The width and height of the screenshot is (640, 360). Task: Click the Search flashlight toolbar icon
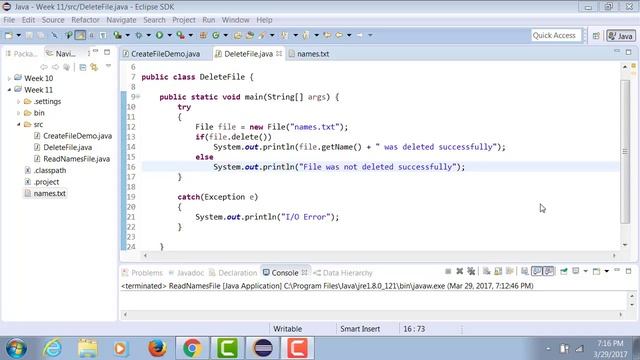click(262, 36)
